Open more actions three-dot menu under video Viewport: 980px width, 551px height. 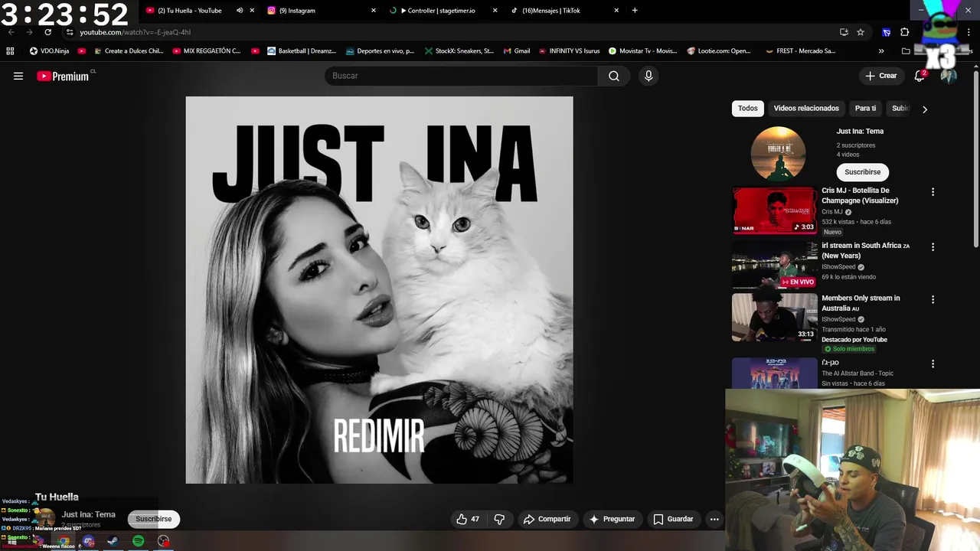pos(714,519)
